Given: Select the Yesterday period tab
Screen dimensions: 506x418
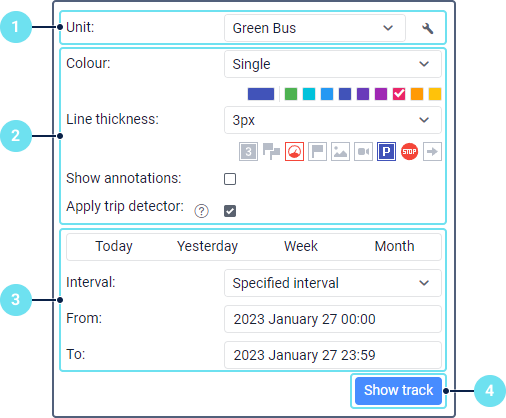Looking at the screenshot, I should point(207,246).
